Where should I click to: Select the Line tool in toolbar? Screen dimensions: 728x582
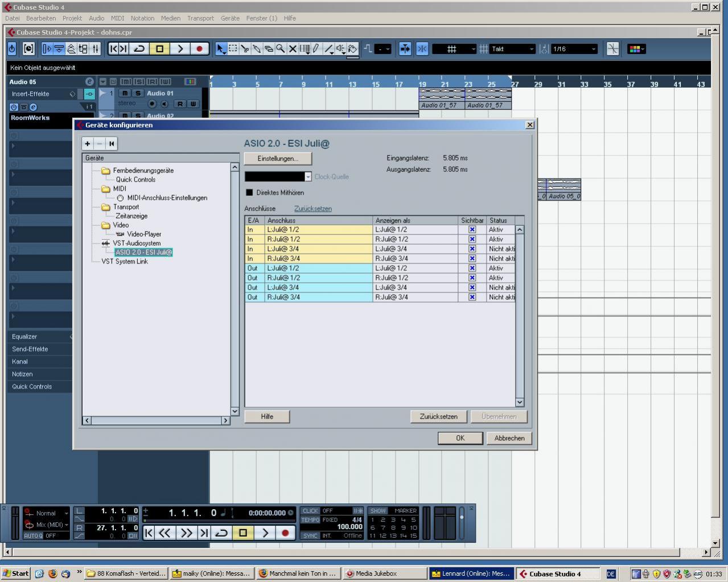click(329, 49)
